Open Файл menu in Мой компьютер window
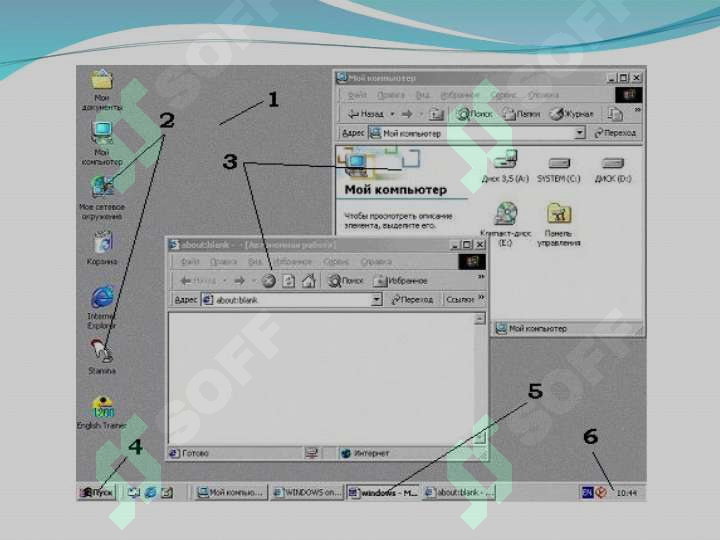This screenshot has height=540, width=720. click(357, 95)
